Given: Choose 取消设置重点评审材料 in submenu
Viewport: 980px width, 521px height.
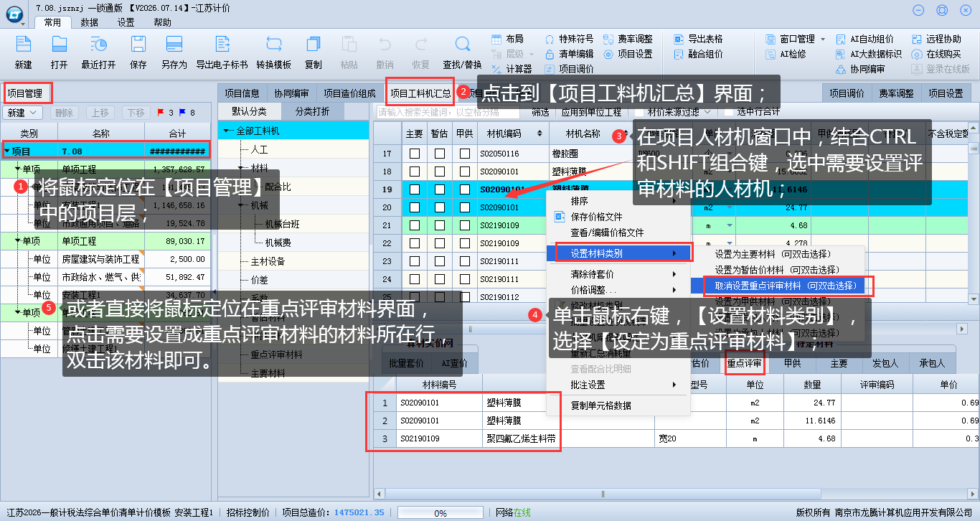Looking at the screenshot, I should [x=788, y=286].
